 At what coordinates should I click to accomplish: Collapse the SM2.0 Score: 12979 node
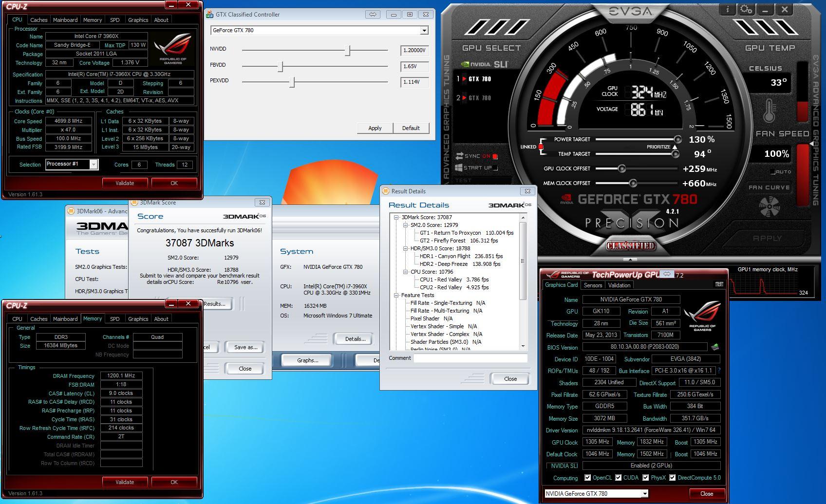[x=406, y=225]
